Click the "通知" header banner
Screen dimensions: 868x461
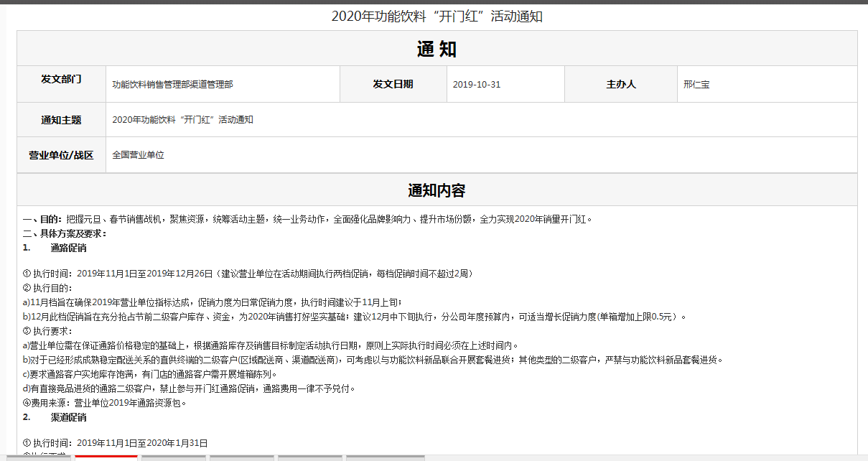point(437,49)
